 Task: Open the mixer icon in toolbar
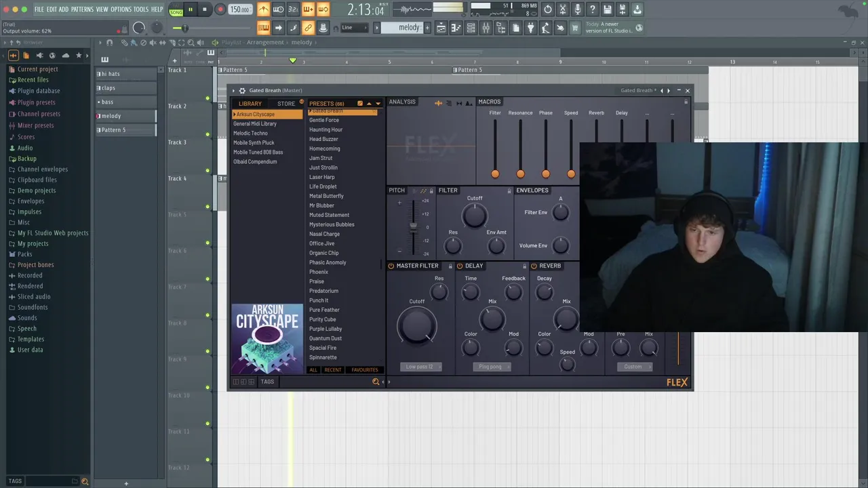pos(486,28)
